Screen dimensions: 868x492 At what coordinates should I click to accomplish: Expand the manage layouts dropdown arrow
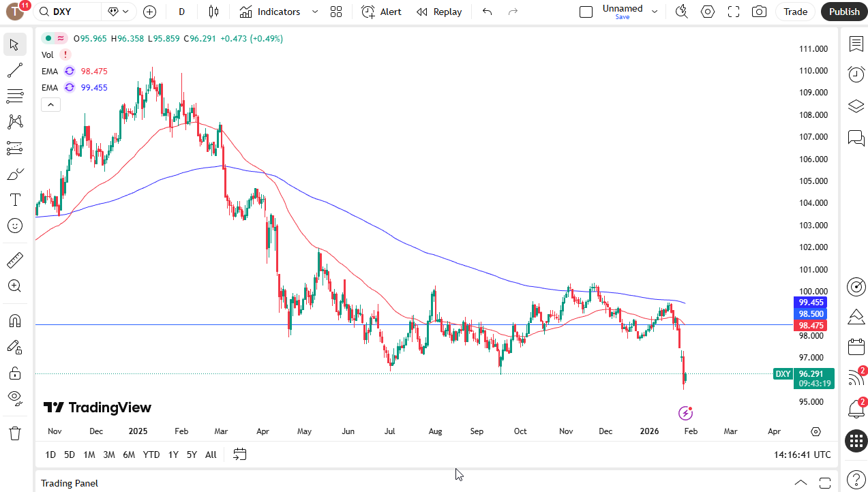(x=655, y=12)
